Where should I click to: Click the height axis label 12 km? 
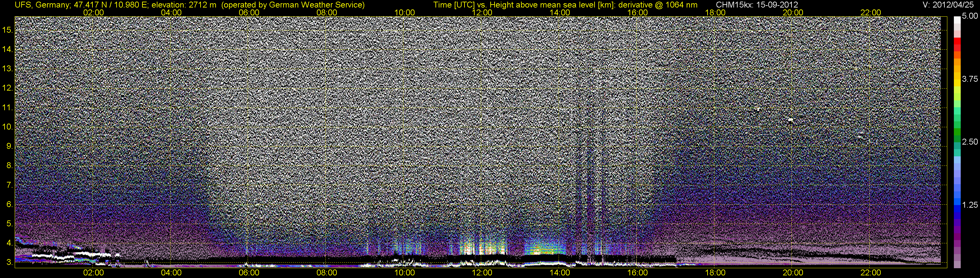point(7,88)
